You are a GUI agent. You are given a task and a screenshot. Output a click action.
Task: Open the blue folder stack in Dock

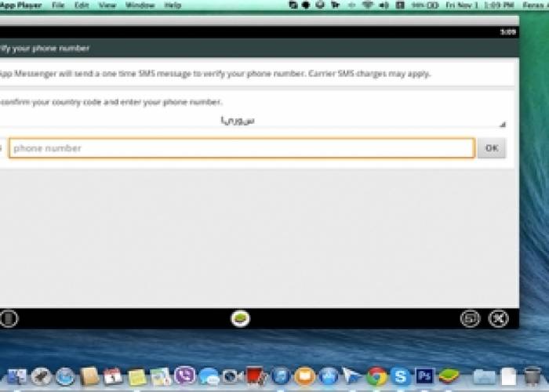click(x=485, y=377)
